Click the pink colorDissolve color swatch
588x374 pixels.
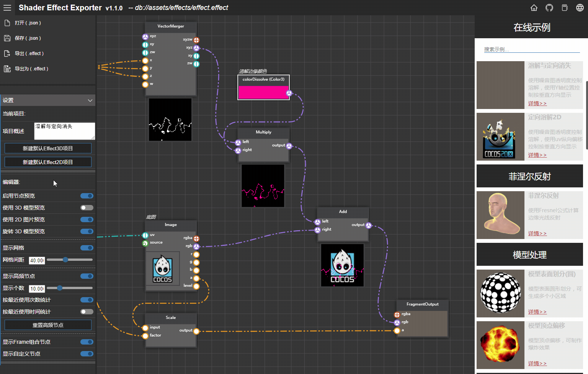point(263,92)
